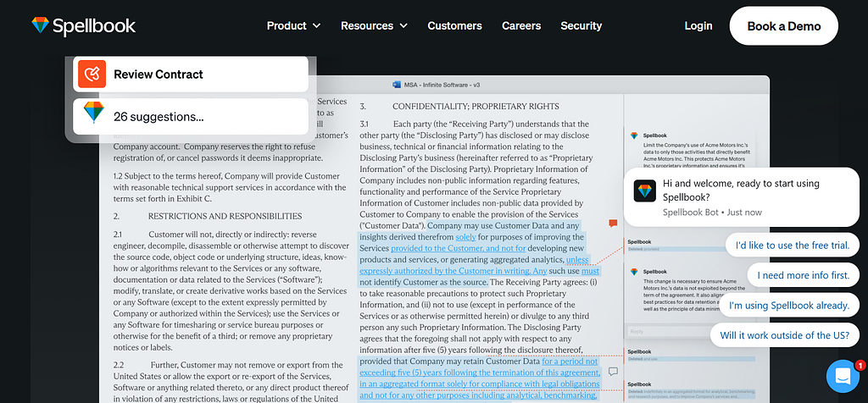This screenshot has width=868, height=403.
Task: Choose "Will it work outside of the US?"
Action: coord(784,335)
